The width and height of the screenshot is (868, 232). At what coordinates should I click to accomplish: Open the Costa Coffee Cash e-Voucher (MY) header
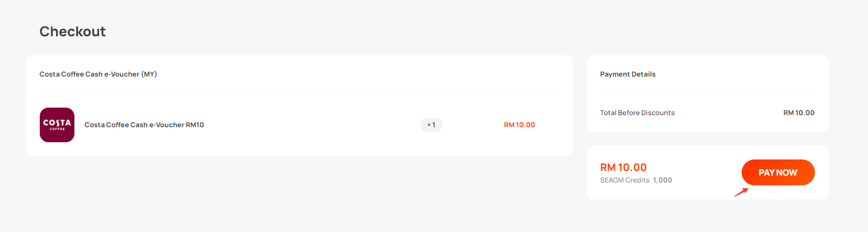coord(99,74)
